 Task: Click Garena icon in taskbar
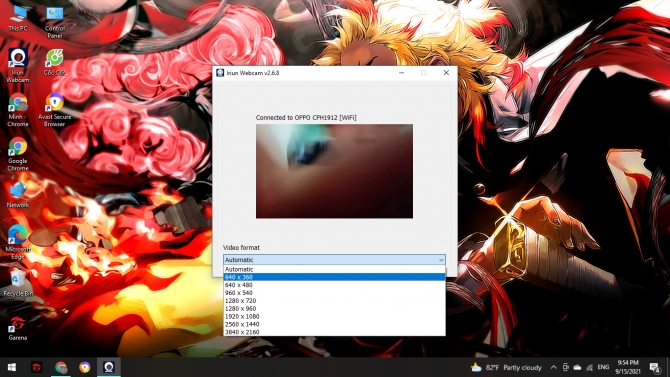36,367
